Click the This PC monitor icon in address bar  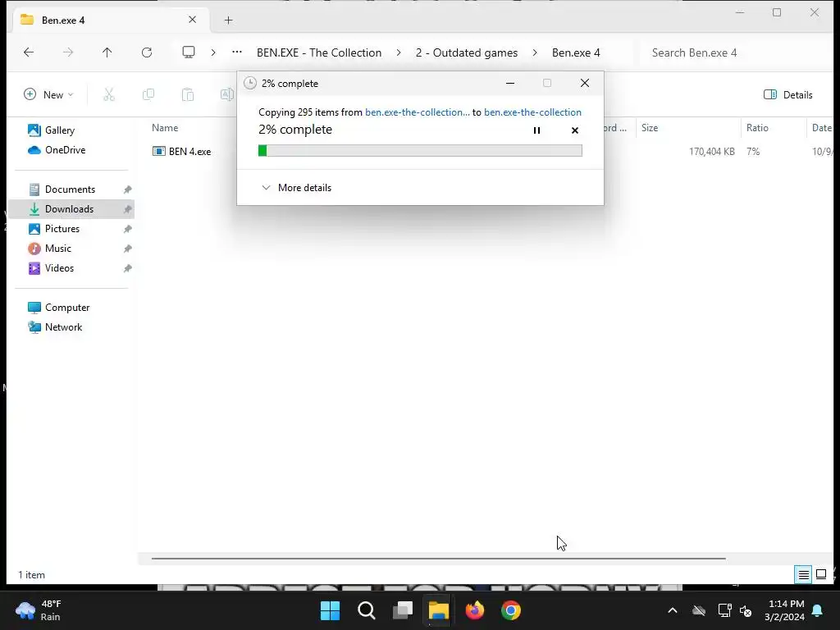[189, 52]
